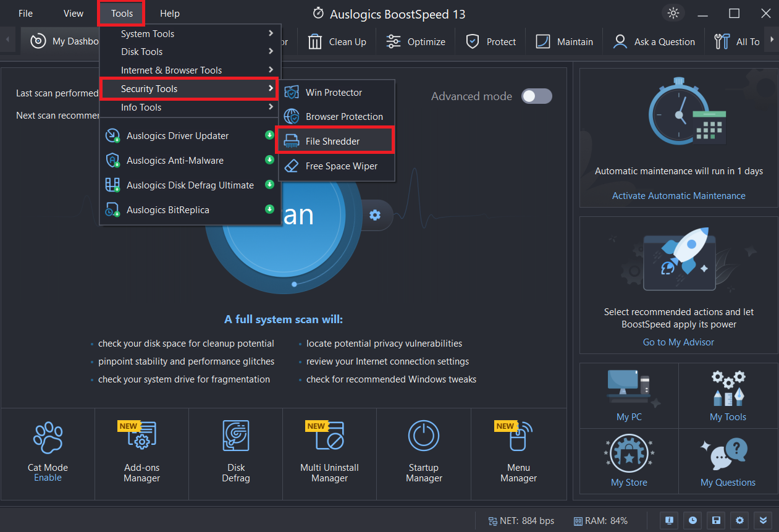Open the Ask a Question tab
Screen dimensions: 779x532
coord(654,41)
